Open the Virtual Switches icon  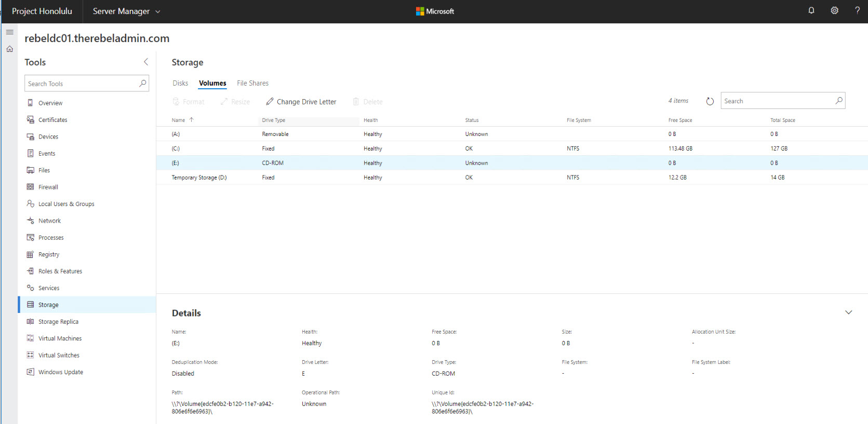click(30, 355)
